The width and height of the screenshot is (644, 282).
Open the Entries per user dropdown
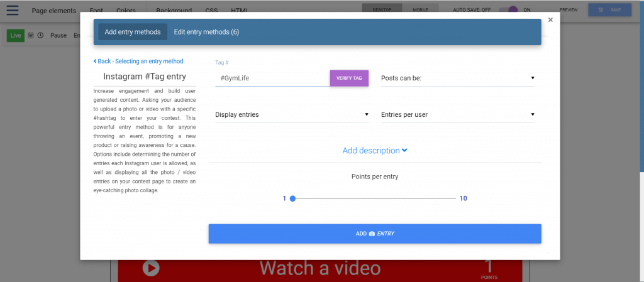[x=458, y=115]
